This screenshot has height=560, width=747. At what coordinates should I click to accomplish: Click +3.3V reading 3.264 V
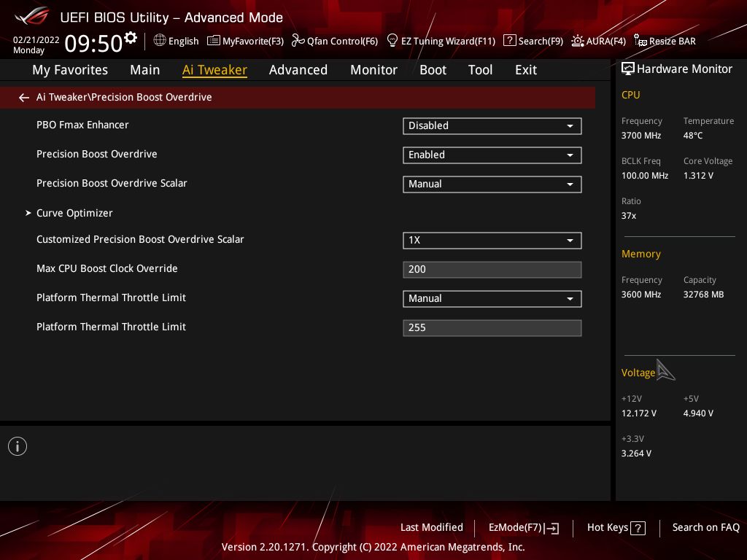click(x=636, y=454)
